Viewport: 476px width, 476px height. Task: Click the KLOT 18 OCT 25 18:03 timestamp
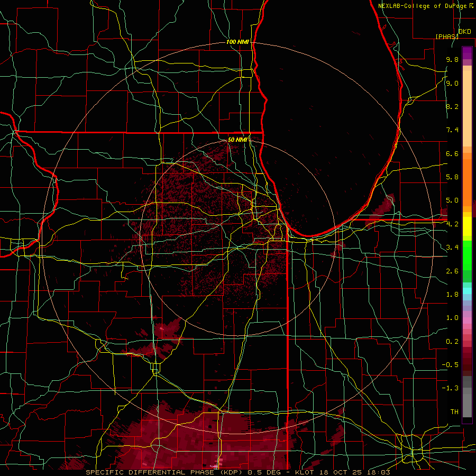(x=342, y=472)
